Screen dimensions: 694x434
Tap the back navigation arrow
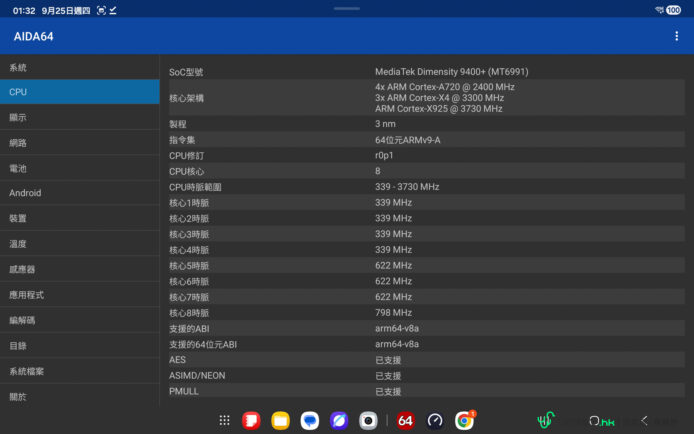pos(644,421)
